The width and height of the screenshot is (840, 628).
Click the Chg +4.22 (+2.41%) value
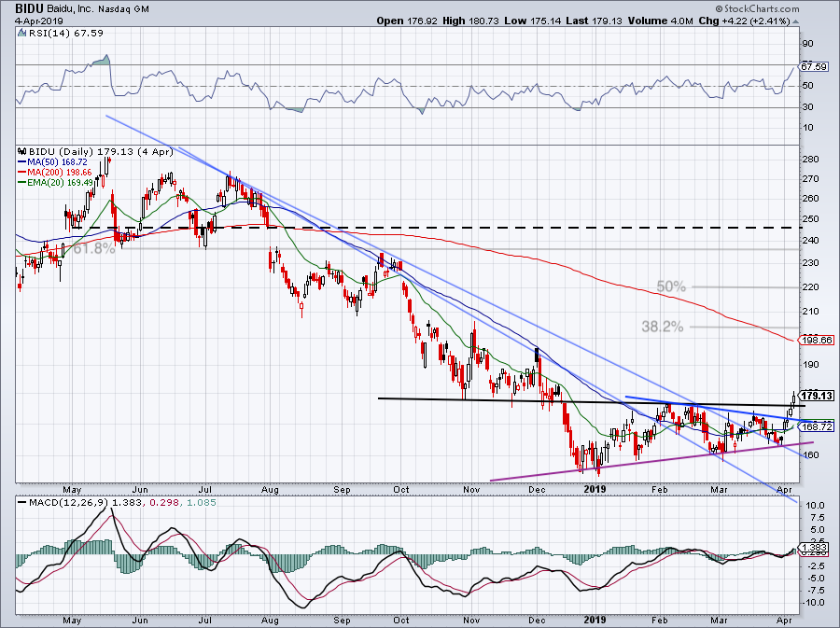point(744,21)
